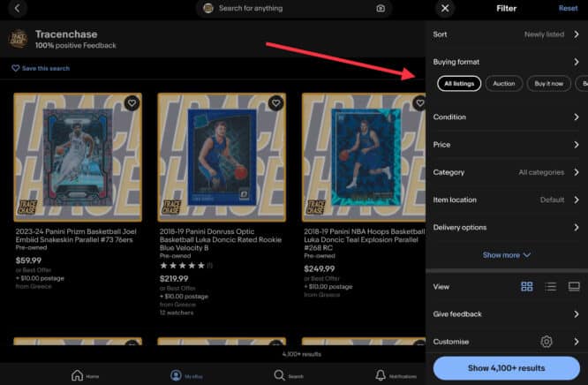Close the Filter panel
Screen dimensions: 588x385
pos(445,8)
